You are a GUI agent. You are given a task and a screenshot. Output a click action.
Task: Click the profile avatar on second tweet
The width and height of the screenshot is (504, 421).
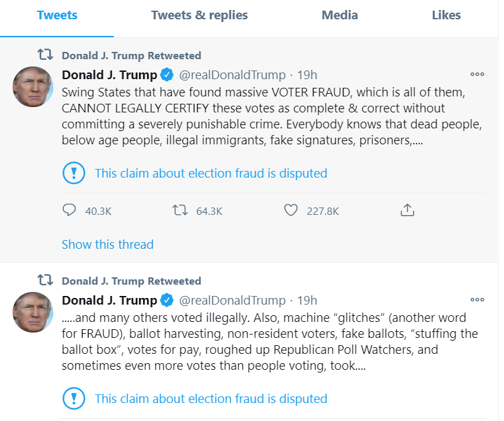click(x=33, y=312)
